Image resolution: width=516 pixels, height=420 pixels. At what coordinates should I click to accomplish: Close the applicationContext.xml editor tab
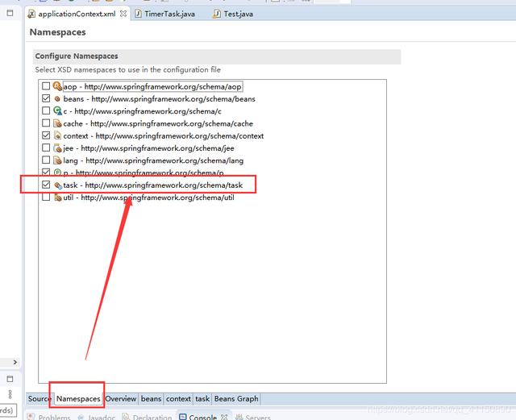click(x=123, y=14)
